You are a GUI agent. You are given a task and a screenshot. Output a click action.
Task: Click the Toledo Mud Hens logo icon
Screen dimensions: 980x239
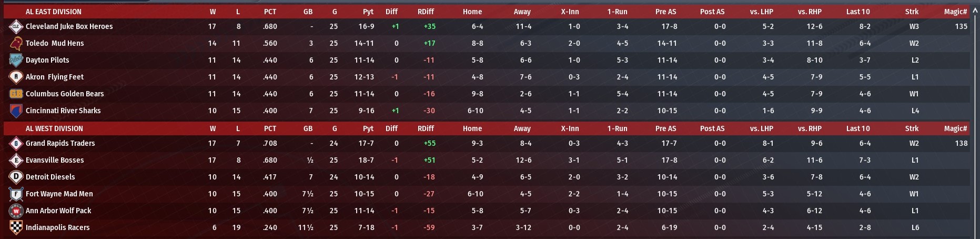tap(16, 43)
